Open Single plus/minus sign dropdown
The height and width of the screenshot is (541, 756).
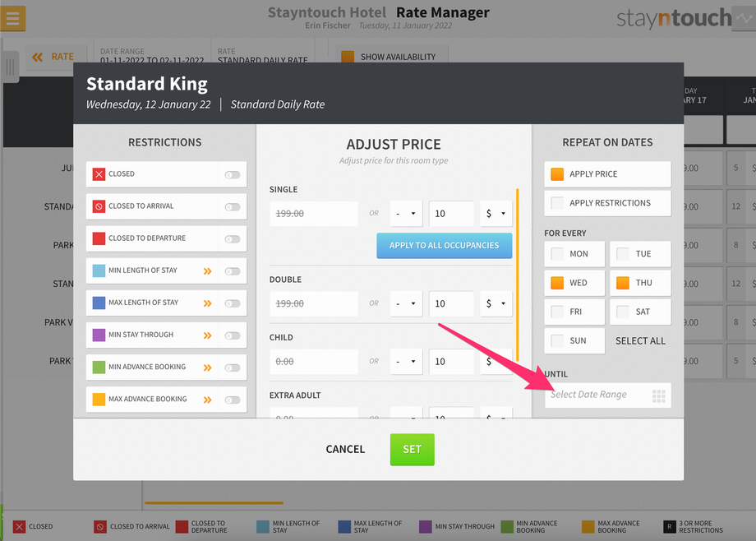(x=407, y=214)
